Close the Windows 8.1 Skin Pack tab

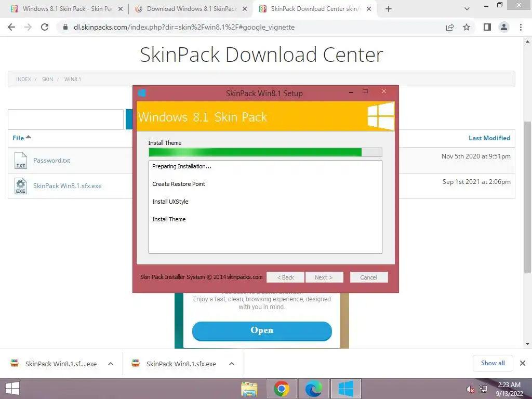(x=121, y=9)
